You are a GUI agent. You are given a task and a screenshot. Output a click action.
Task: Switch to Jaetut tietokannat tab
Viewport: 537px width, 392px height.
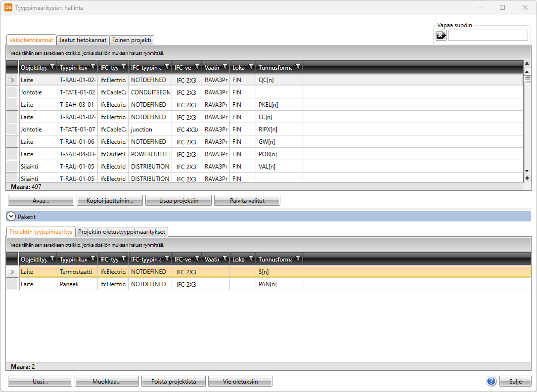(82, 40)
